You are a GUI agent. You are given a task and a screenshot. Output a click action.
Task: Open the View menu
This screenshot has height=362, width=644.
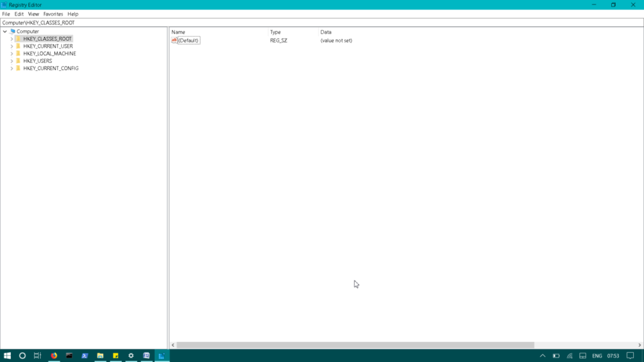pyautogui.click(x=33, y=14)
